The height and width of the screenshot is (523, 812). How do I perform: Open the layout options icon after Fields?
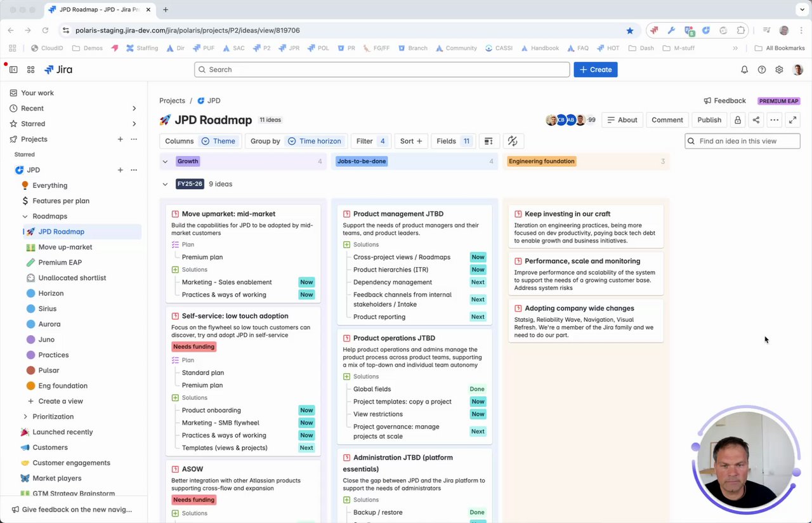click(x=488, y=141)
